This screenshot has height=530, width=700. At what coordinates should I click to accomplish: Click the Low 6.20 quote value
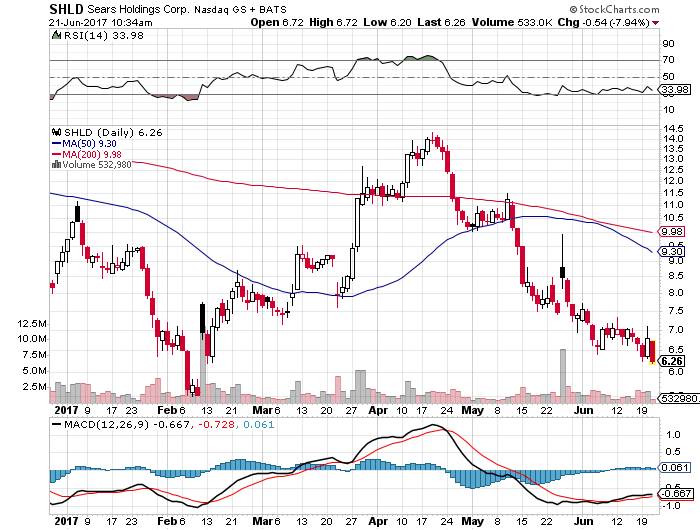point(388,22)
